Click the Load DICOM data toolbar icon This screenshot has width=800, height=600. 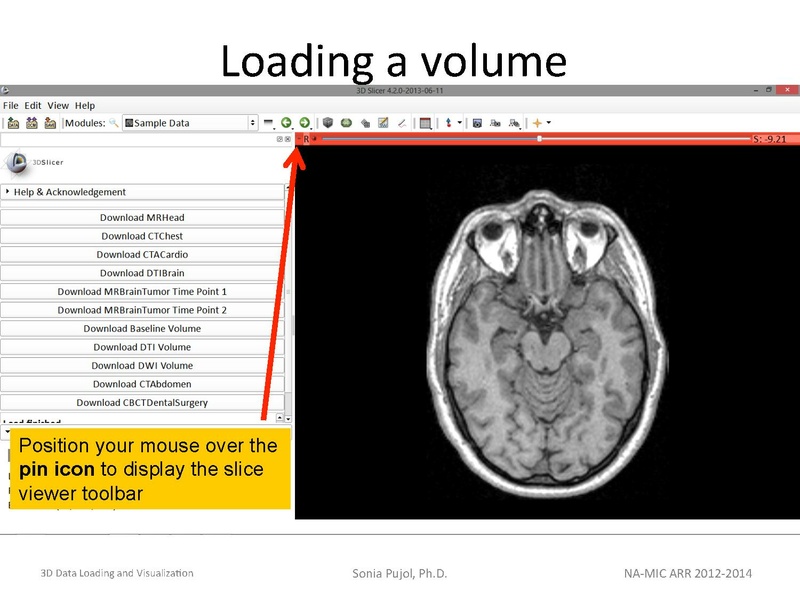tap(32, 123)
